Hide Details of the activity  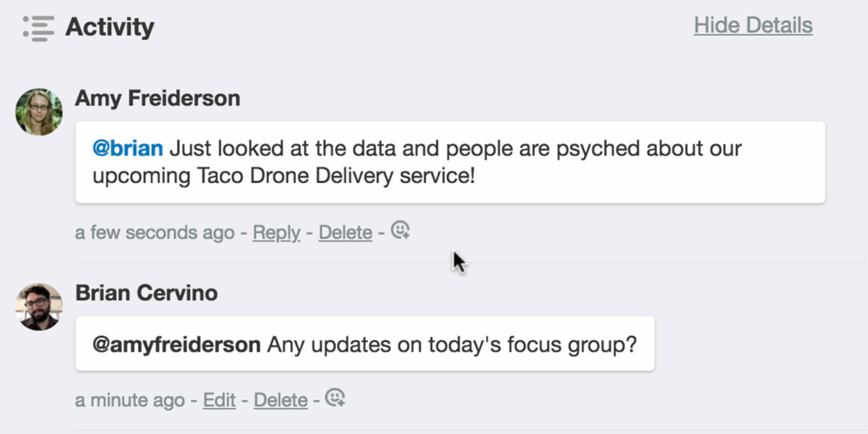click(x=753, y=25)
